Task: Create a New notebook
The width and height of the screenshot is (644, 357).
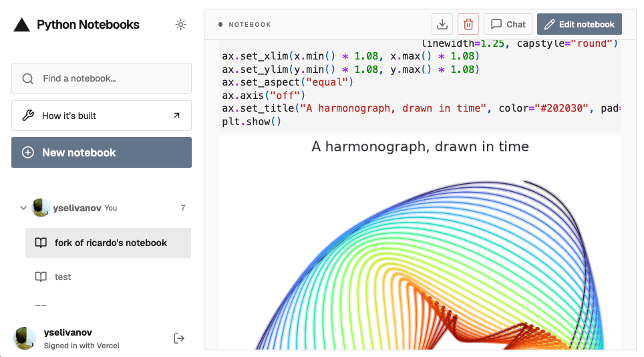Action: [x=102, y=152]
